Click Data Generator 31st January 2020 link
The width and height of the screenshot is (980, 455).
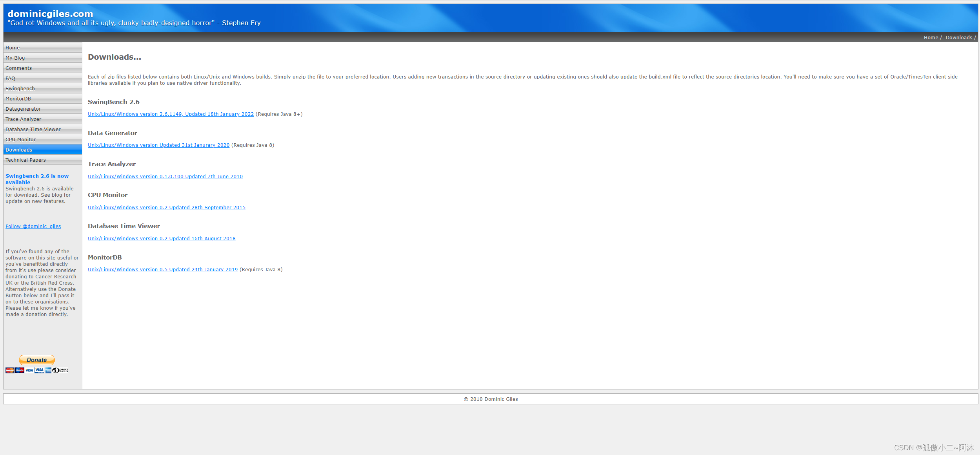[158, 145]
